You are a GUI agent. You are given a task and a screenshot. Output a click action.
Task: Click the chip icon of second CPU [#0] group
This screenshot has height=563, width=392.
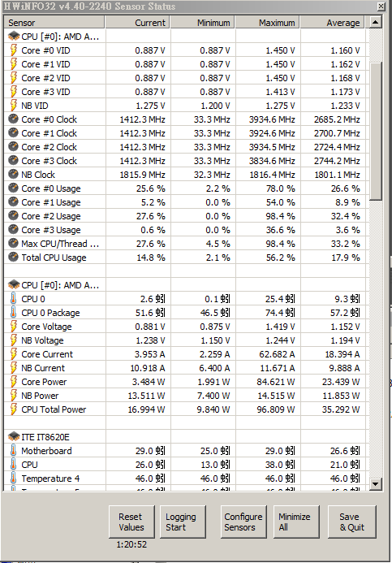tap(14, 284)
